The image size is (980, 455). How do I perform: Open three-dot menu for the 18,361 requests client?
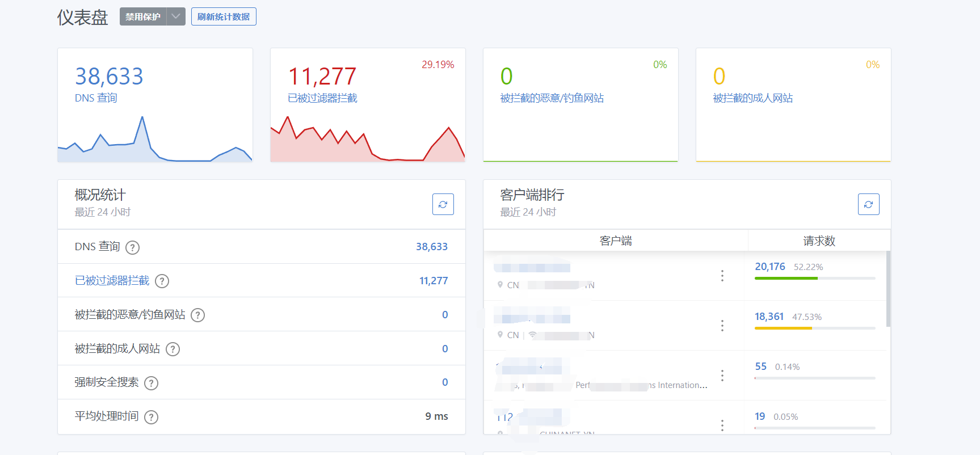[x=722, y=326]
